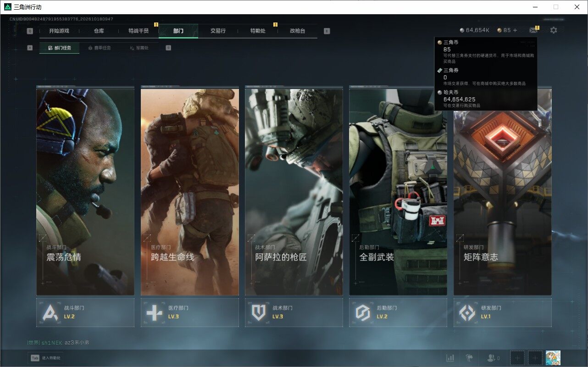Click the E key hint button
Screen dimensions: 588x367
[x=327, y=31]
